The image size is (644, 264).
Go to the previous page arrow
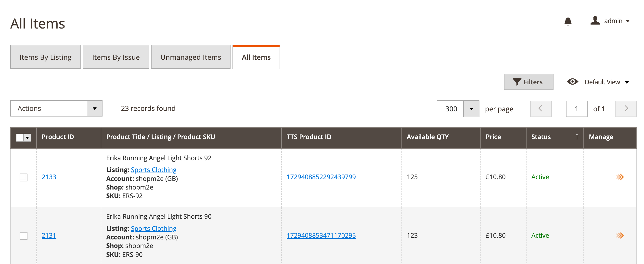pyautogui.click(x=541, y=109)
